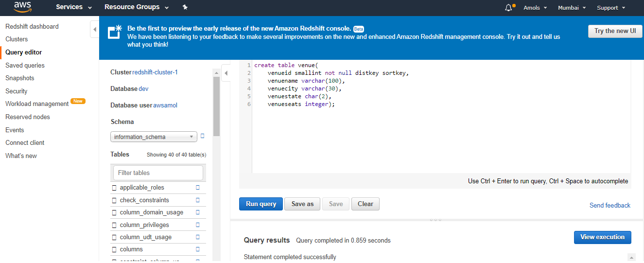Open Snapshots page
Viewport: 644px width, 263px height.
(x=20, y=78)
